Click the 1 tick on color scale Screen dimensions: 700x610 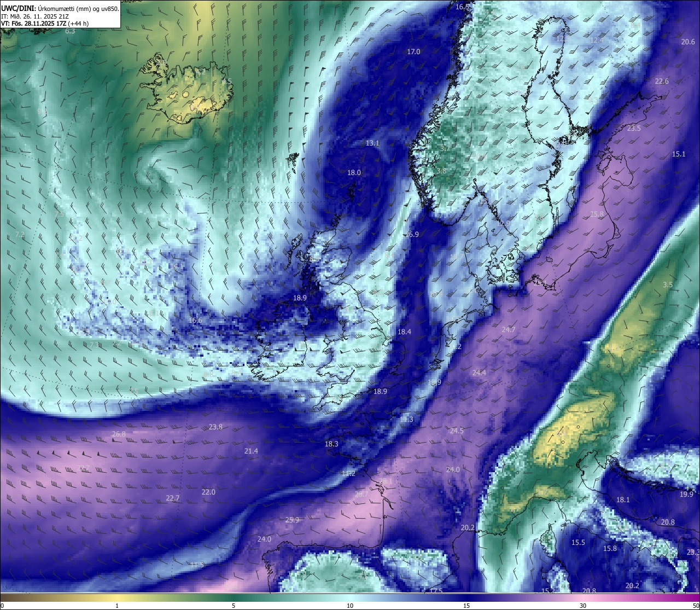117,606
